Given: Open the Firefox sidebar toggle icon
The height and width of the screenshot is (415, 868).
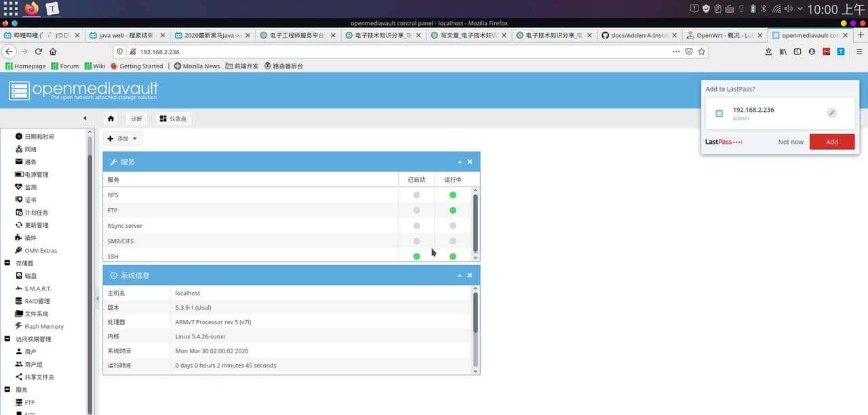Looking at the screenshot, I should 797,52.
